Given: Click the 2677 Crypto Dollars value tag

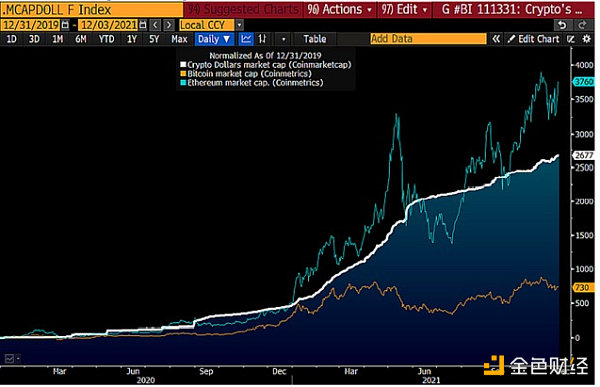Looking at the screenshot, I should 584,155.
